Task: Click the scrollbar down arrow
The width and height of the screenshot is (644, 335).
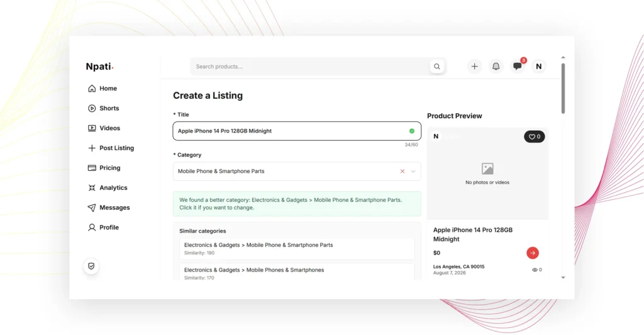Action: pyautogui.click(x=563, y=278)
